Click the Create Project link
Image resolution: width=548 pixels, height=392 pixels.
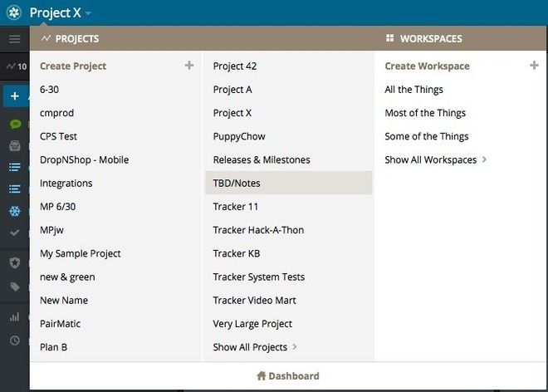point(73,66)
